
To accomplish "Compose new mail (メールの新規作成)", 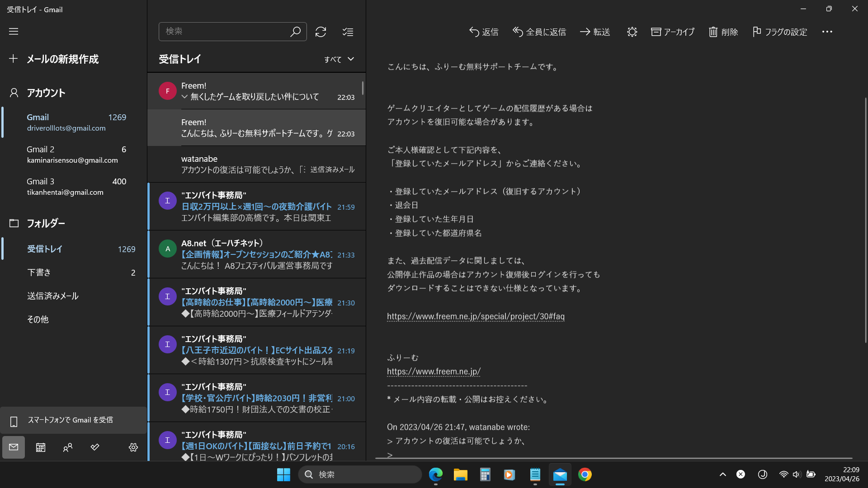I will pos(73,59).
